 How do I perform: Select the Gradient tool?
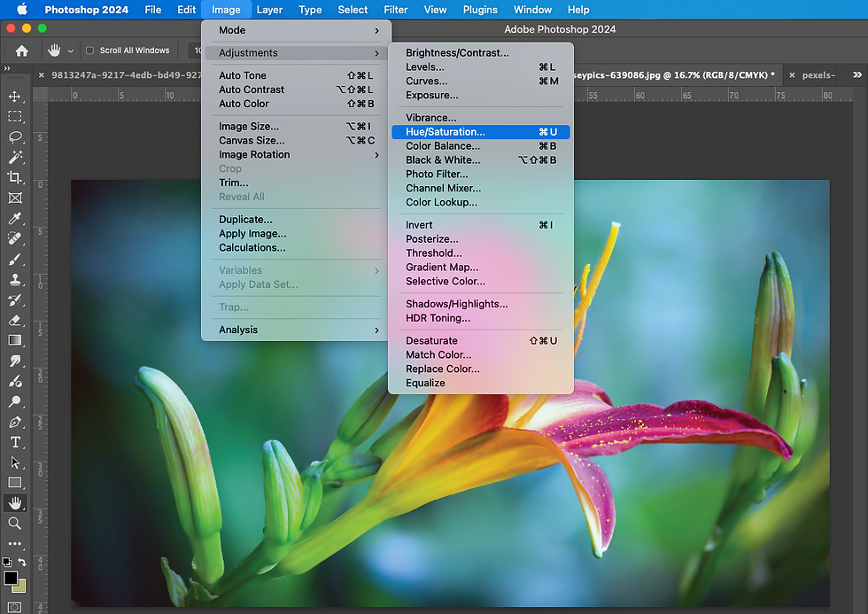15,340
